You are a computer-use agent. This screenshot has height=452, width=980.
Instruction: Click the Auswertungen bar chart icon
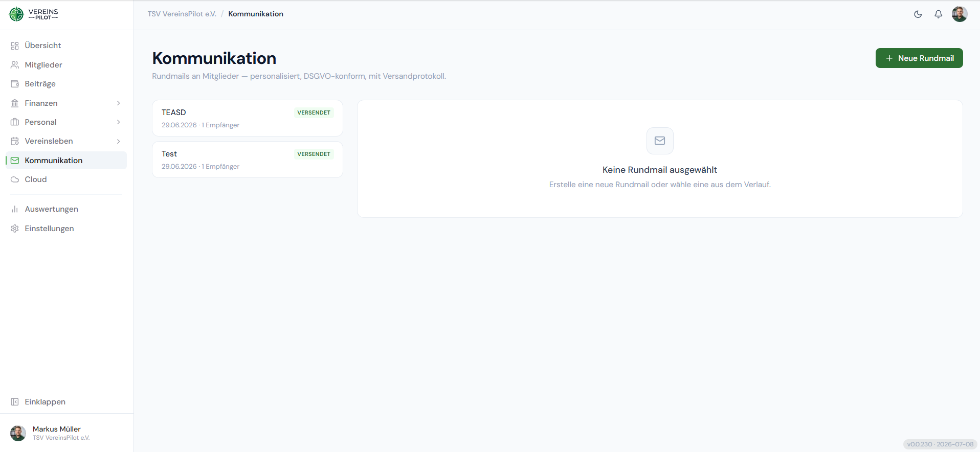click(15, 209)
